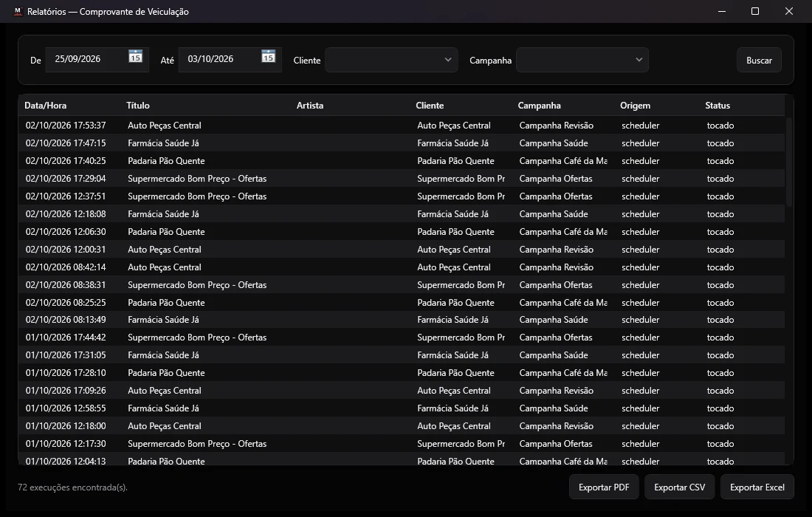Select the row dated 02/10/2026 08:25:25

pos(402,302)
